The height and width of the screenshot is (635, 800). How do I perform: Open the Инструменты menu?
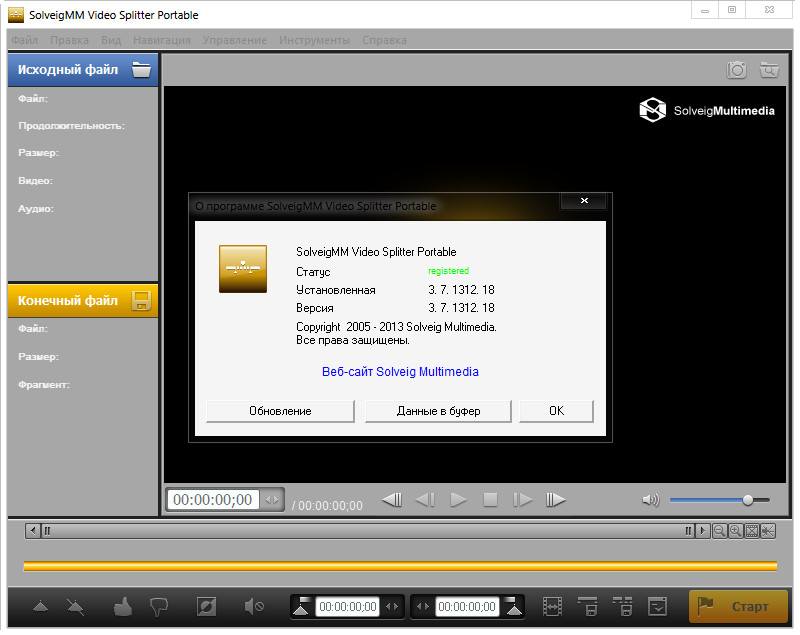[314, 40]
